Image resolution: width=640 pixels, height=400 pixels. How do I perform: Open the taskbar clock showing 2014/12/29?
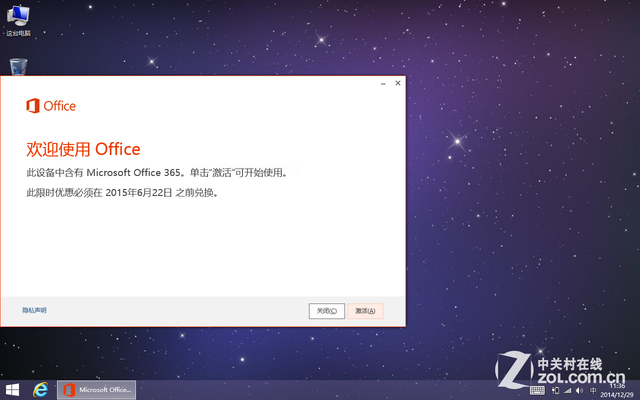(x=617, y=391)
